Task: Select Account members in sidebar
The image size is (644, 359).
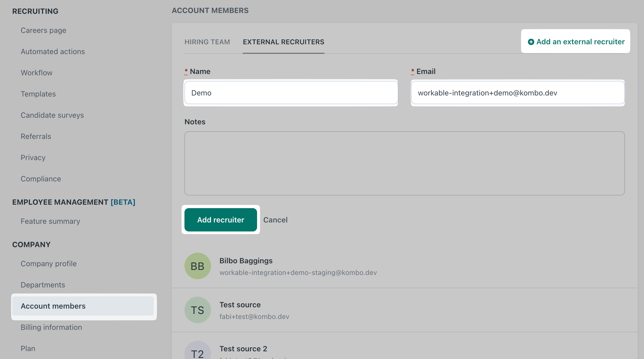Action: point(53,306)
